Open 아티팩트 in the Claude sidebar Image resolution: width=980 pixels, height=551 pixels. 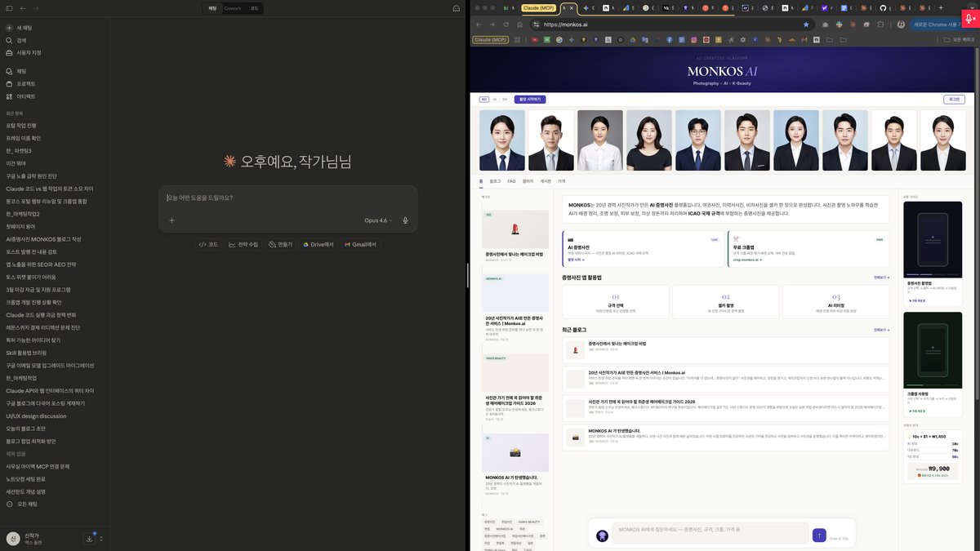pos(20,96)
